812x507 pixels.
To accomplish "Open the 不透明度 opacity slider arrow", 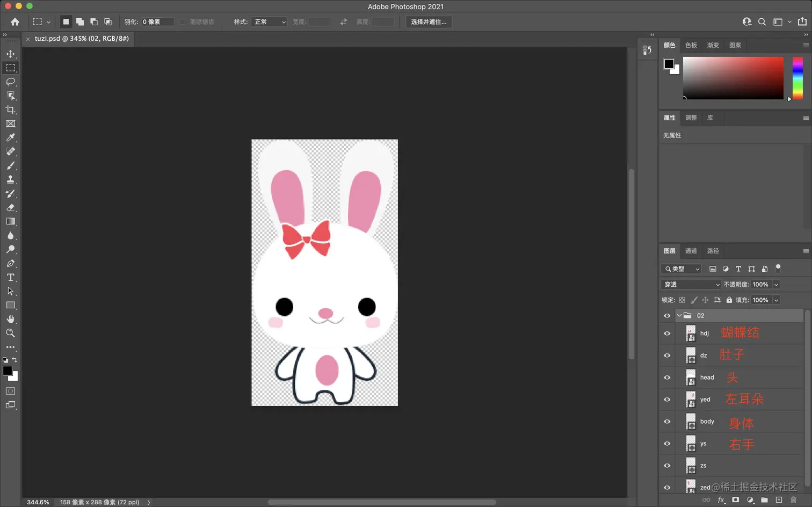I will [776, 285].
